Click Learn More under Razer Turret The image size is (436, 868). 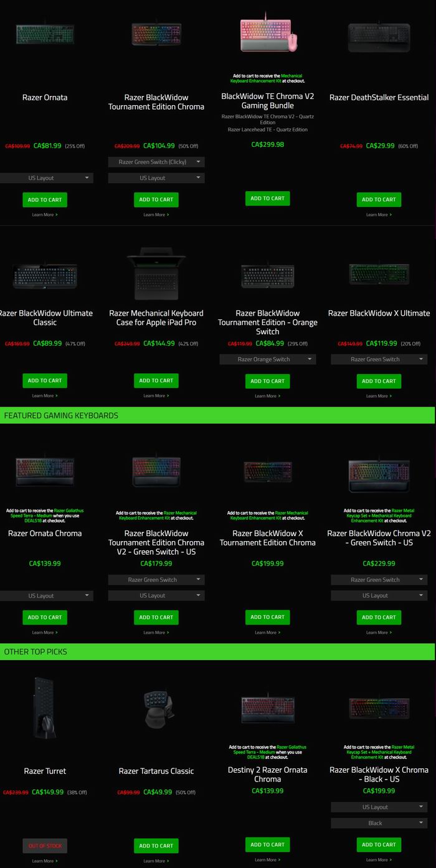(x=45, y=861)
